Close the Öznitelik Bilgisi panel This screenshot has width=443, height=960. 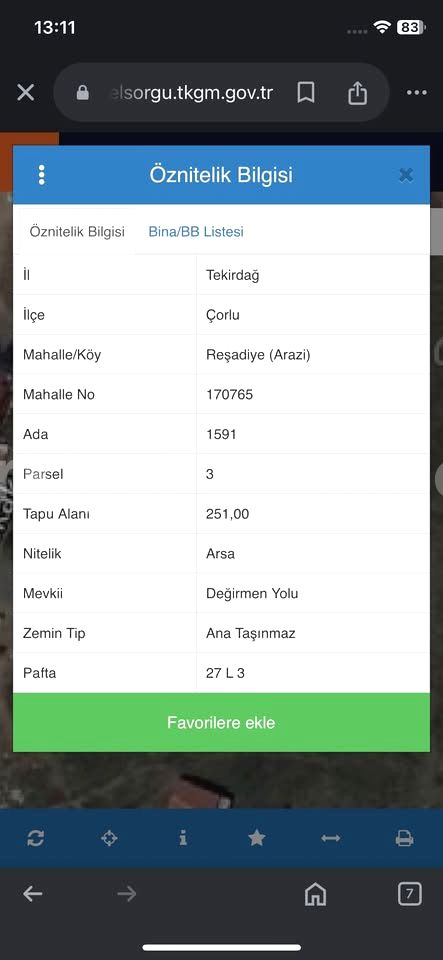[x=406, y=175]
